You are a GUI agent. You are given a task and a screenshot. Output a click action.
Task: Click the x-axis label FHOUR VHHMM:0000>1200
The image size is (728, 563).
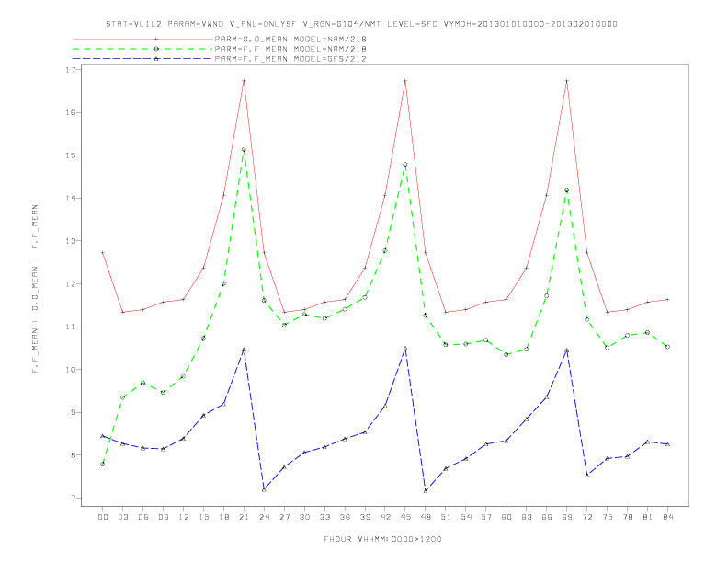tap(382, 539)
